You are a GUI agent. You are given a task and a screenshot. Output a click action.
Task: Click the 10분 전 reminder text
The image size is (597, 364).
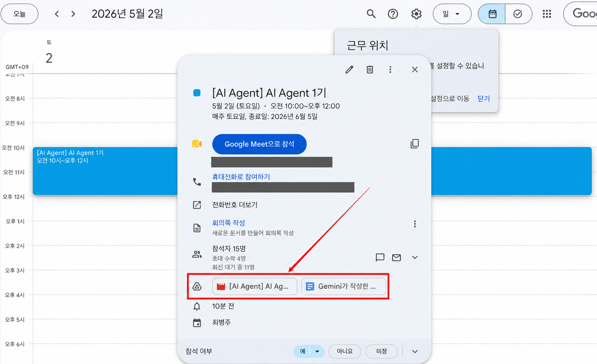(x=223, y=306)
